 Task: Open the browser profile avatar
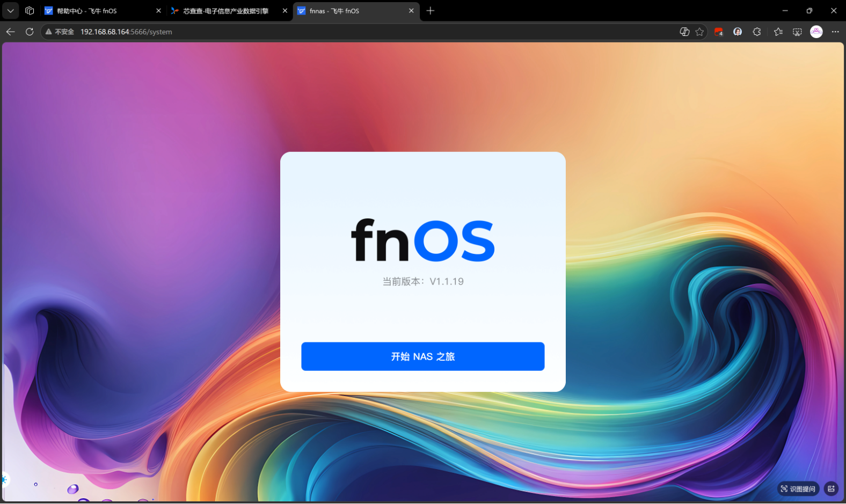(x=816, y=32)
